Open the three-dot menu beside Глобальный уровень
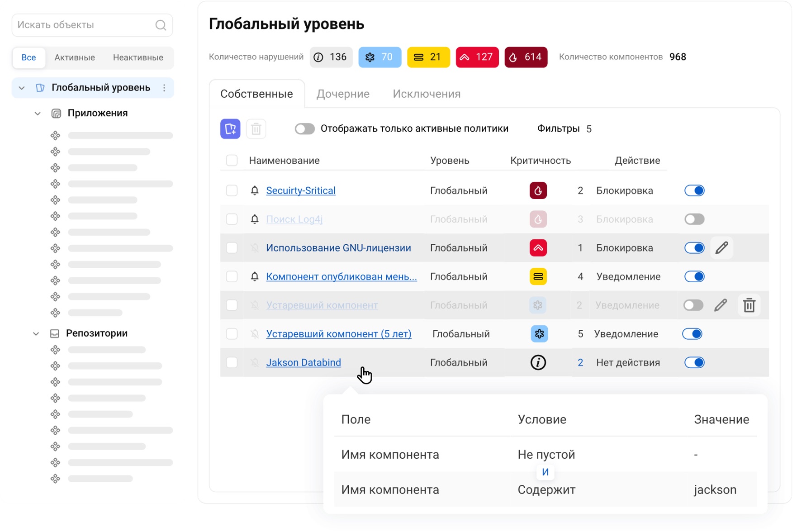This screenshot has height=532, width=811. pyautogui.click(x=164, y=88)
